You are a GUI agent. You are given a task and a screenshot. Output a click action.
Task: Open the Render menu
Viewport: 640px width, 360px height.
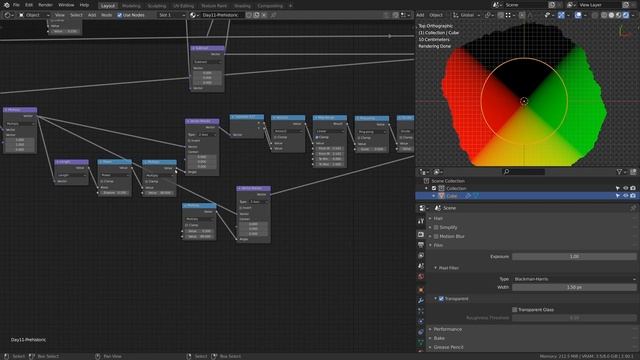[x=45, y=5]
